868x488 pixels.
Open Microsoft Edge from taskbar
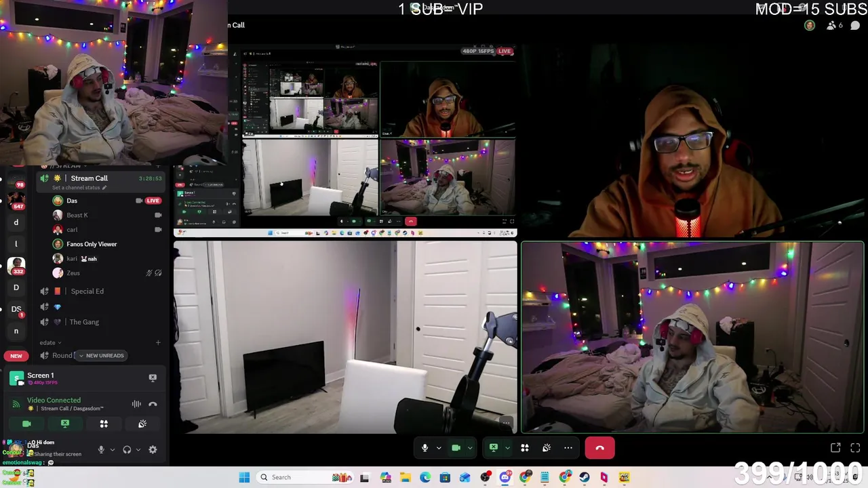click(x=425, y=477)
